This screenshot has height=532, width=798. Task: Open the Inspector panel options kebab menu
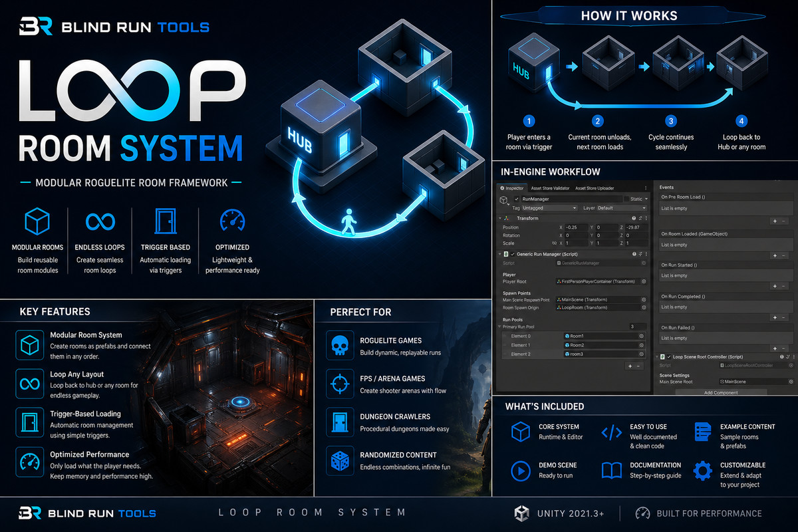tap(646, 188)
